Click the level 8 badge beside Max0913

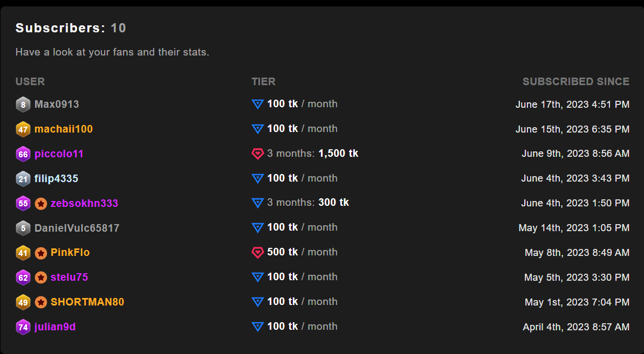tap(23, 105)
